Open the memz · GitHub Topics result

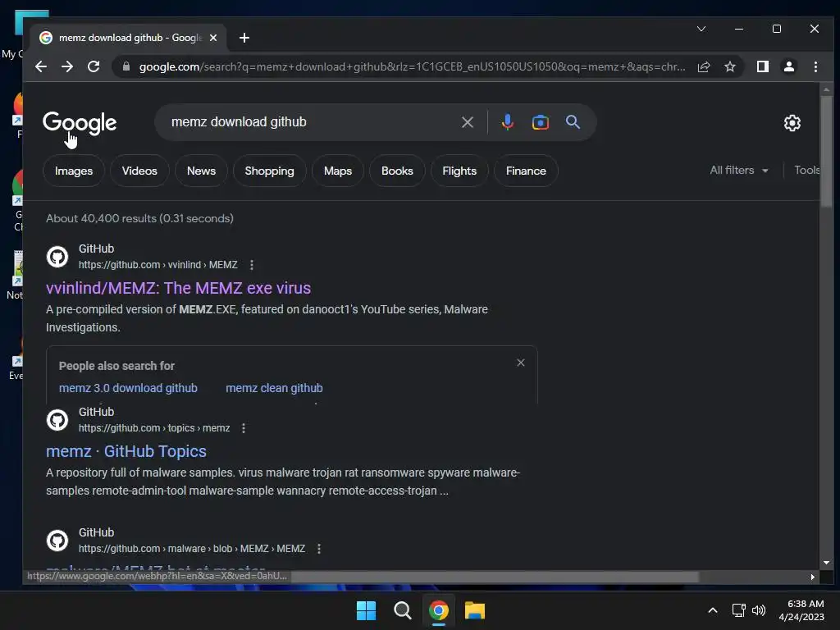point(126,451)
